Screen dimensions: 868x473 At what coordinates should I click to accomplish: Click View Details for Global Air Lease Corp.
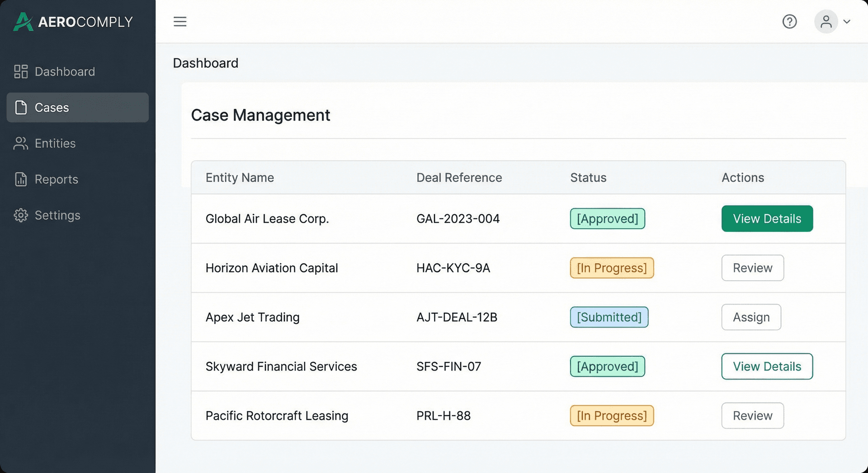(x=767, y=219)
